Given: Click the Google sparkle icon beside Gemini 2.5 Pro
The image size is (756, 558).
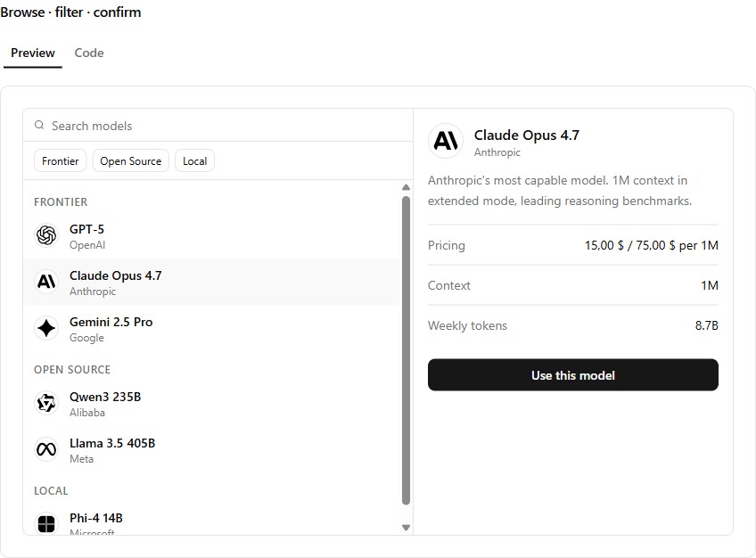Looking at the screenshot, I should click(46, 328).
